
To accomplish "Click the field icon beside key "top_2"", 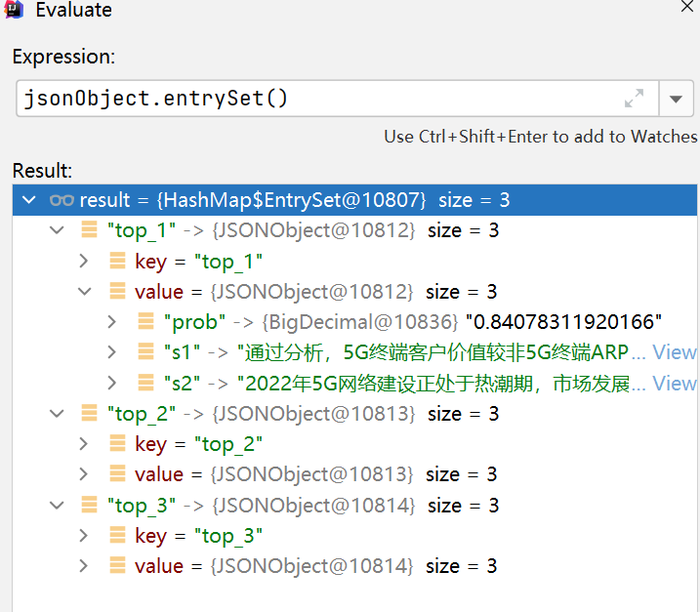I will (x=118, y=444).
